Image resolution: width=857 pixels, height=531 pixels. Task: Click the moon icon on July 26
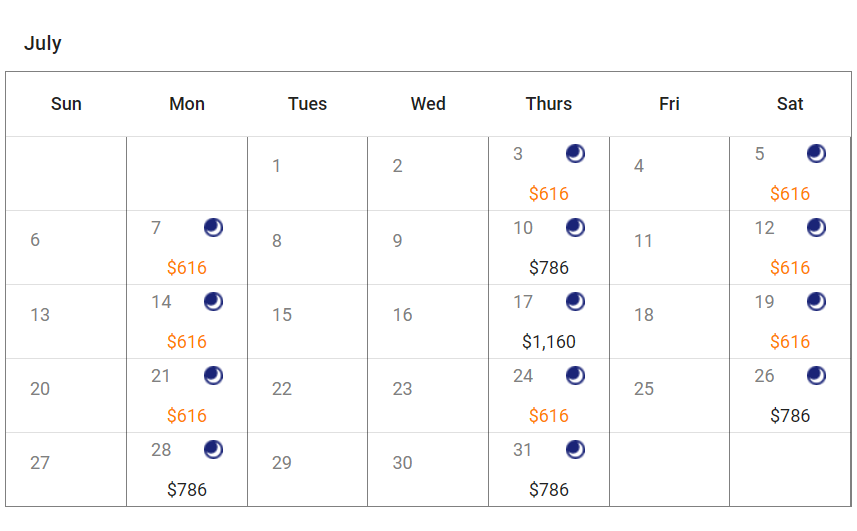click(816, 375)
